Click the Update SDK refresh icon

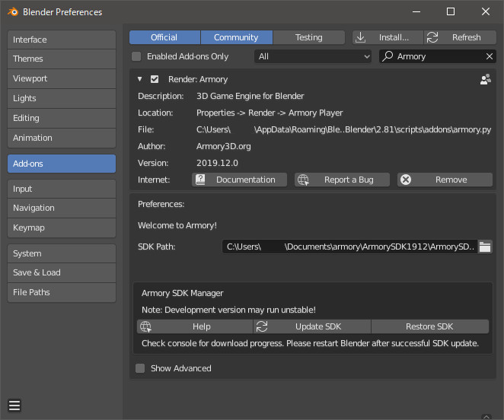262,326
